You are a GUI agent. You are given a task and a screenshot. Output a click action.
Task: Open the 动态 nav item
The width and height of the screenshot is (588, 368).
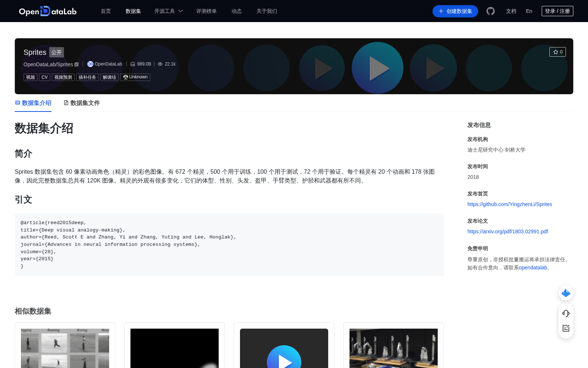pyautogui.click(x=237, y=11)
